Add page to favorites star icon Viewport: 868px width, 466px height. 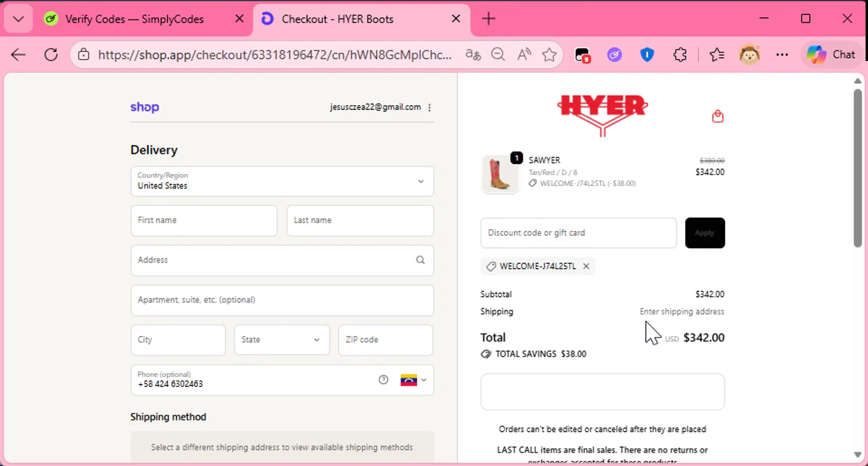(549, 55)
